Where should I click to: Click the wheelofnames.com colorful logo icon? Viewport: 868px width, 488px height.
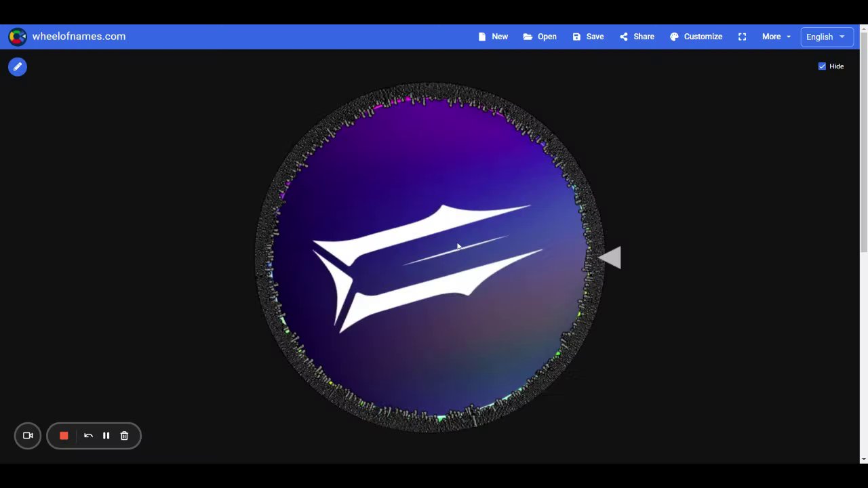pos(18,37)
